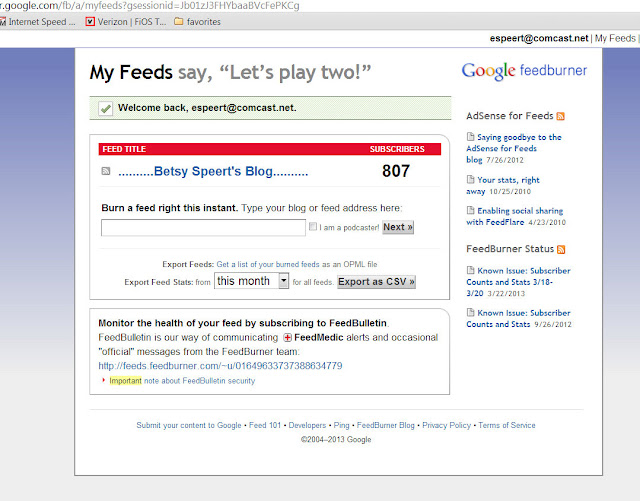640x501 pixels.
Task: Click Submit your content to Google link
Action: 189,425
